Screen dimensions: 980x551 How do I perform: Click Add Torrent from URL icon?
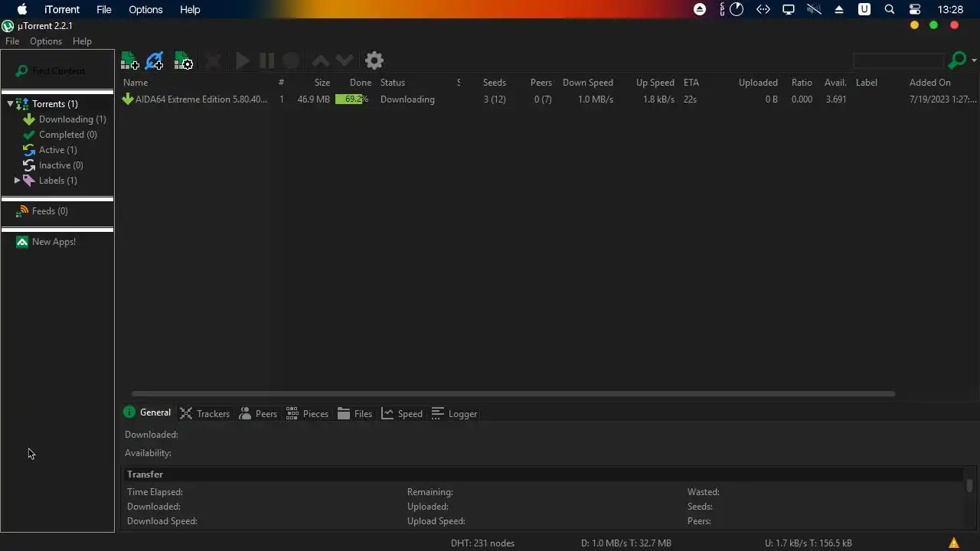click(155, 61)
